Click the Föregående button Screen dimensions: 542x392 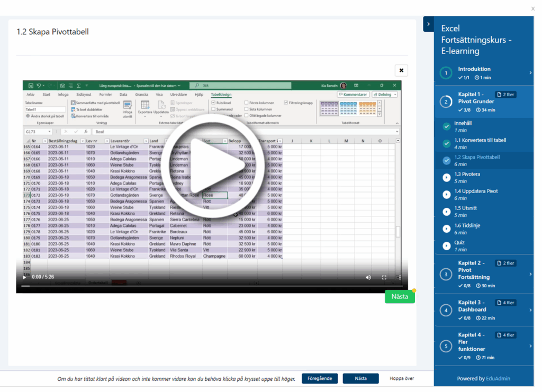coord(320,379)
